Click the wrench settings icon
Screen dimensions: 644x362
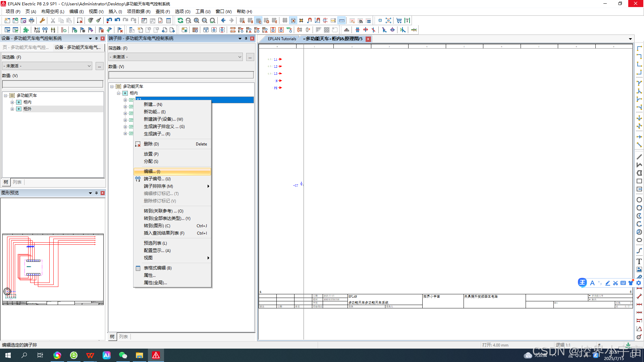tap(42, 20)
